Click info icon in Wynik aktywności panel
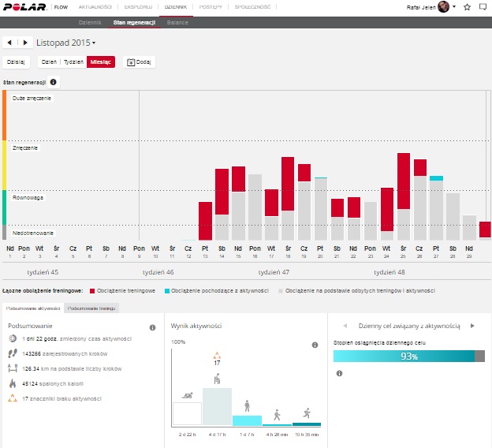 coord(315,327)
